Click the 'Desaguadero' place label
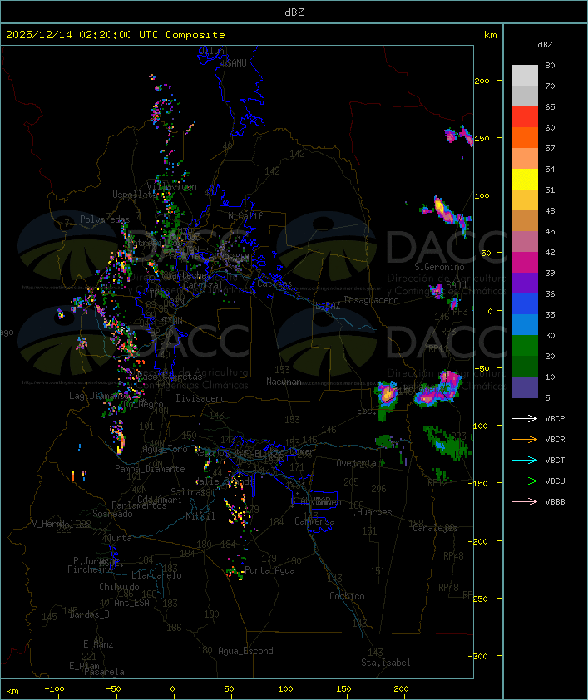This screenshot has height=700, width=588. pyautogui.click(x=371, y=300)
